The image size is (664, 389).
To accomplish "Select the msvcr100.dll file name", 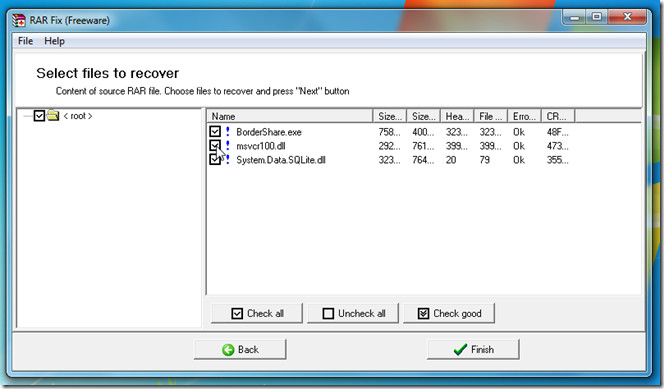I will pyautogui.click(x=261, y=146).
